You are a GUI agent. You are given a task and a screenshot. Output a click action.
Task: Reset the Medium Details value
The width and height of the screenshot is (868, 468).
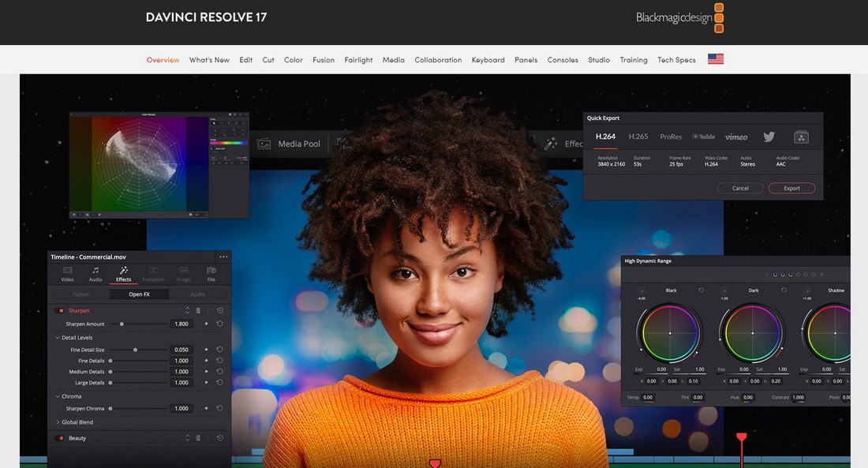220,372
